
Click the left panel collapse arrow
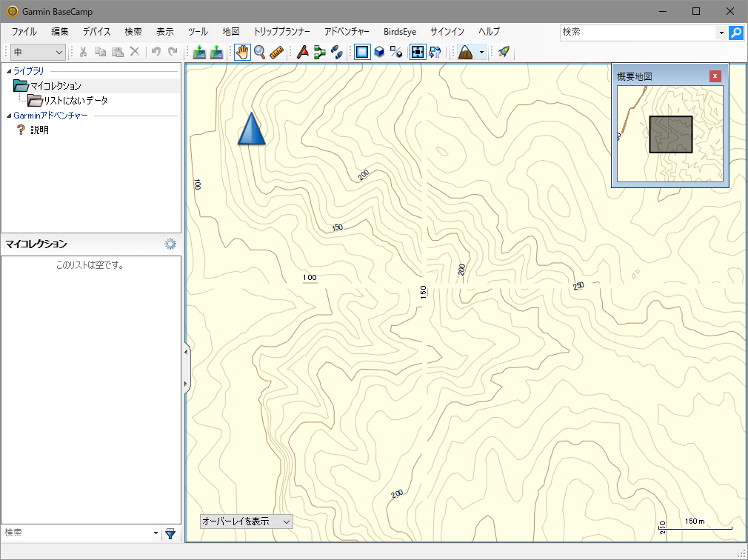click(x=186, y=353)
